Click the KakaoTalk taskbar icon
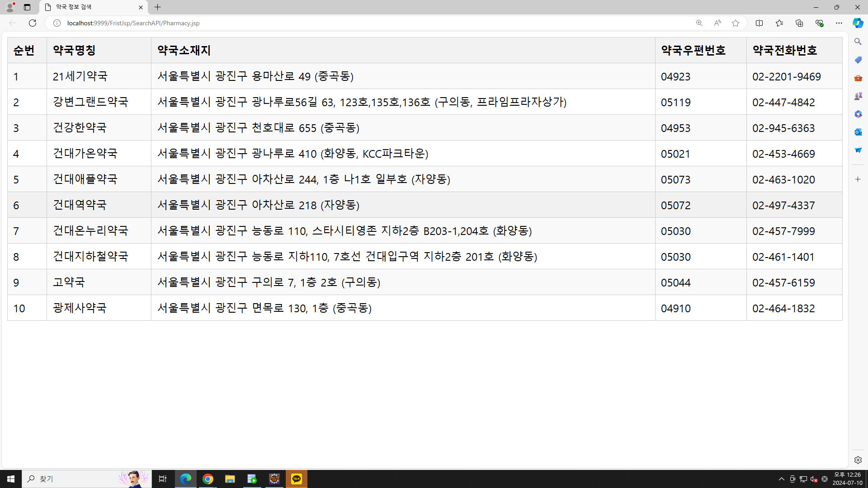The height and width of the screenshot is (488, 868). tap(297, 479)
